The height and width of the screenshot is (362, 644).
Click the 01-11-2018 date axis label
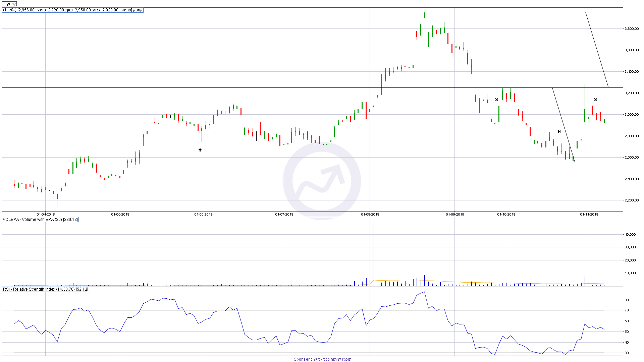click(x=589, y=215)
